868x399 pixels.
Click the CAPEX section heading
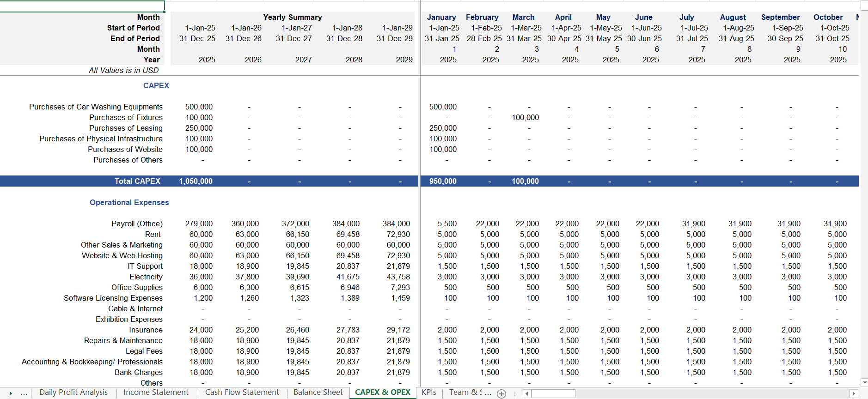(156, 85)
